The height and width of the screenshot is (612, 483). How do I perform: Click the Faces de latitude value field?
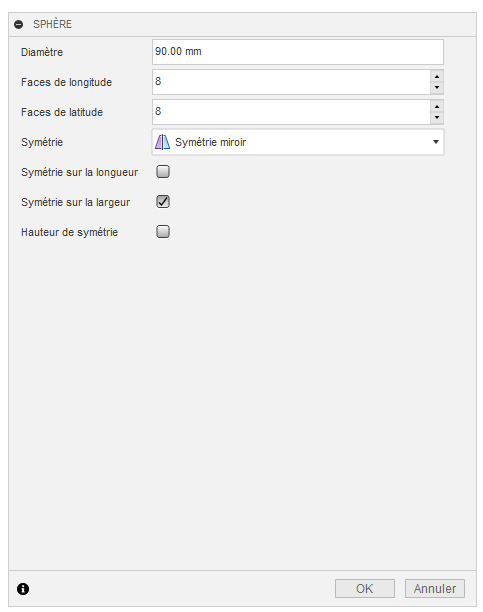click(291, 112)
